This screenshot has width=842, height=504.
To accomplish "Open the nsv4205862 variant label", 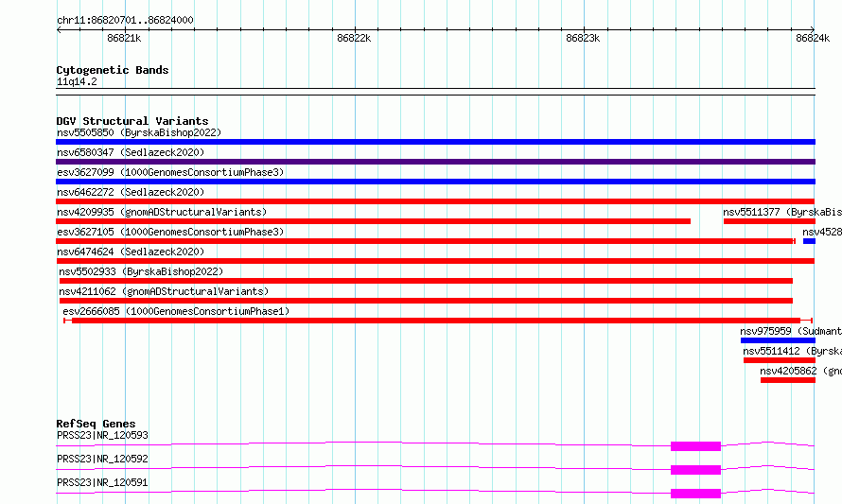I will click(x=800, y=371).
